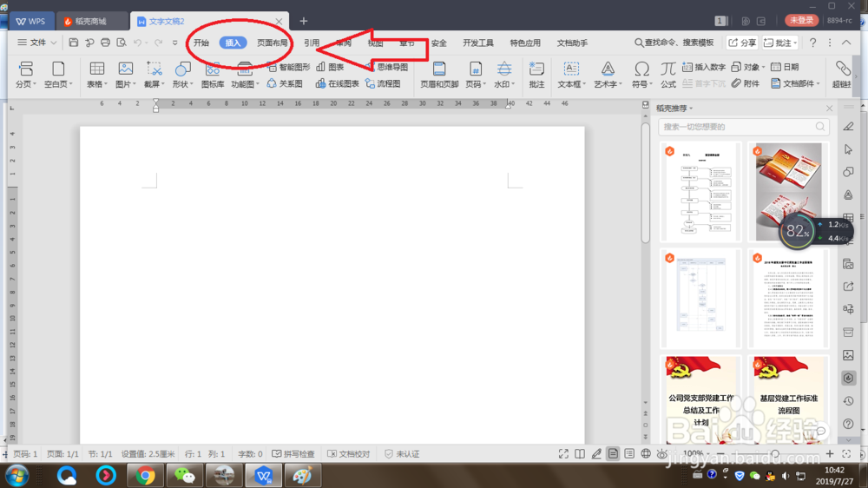Open Print Preview from the quick access toolbar
868x488 pixels.
pos(122,43)
